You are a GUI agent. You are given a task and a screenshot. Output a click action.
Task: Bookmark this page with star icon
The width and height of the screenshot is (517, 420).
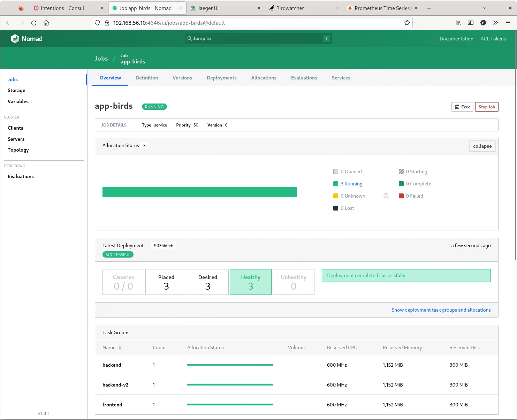point(407,23)
